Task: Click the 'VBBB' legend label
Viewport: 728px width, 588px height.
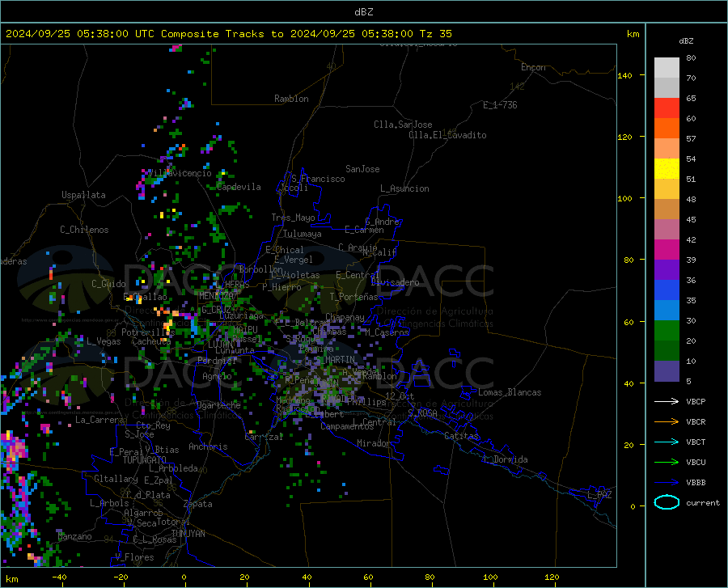Action: tap(696, 483)
